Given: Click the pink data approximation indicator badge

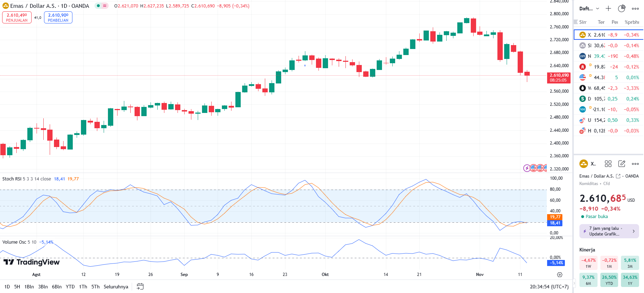Looking at the screenshot, I should pyautogui.click(x=105, y=6).
